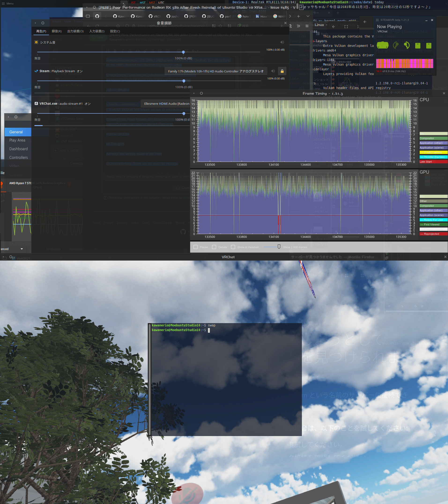Expand the browser tab list chevron
The height and width of the screenshot is (504, 448).
point(308,16)
